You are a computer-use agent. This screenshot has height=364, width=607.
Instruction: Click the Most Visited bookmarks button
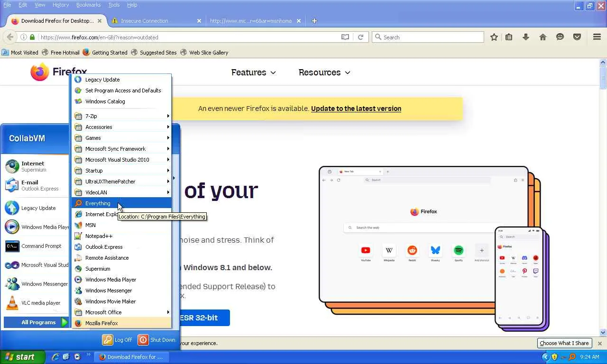coord(20,53)
